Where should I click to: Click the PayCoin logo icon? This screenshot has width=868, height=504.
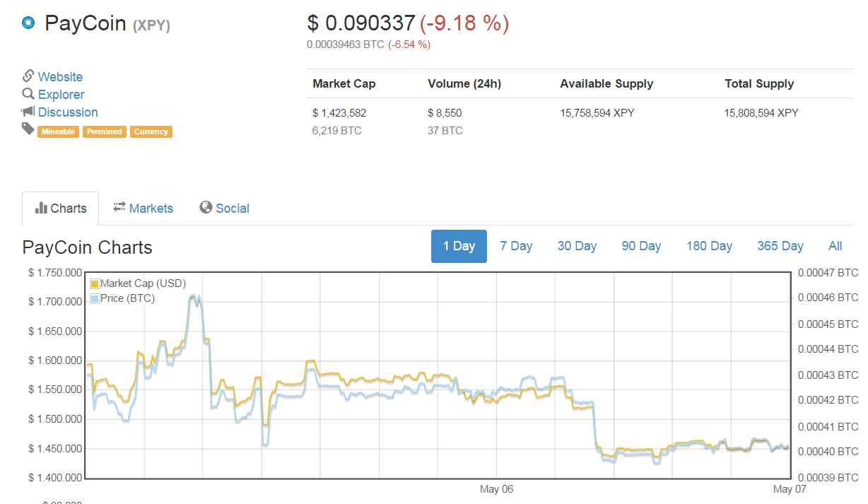[28, 23]
